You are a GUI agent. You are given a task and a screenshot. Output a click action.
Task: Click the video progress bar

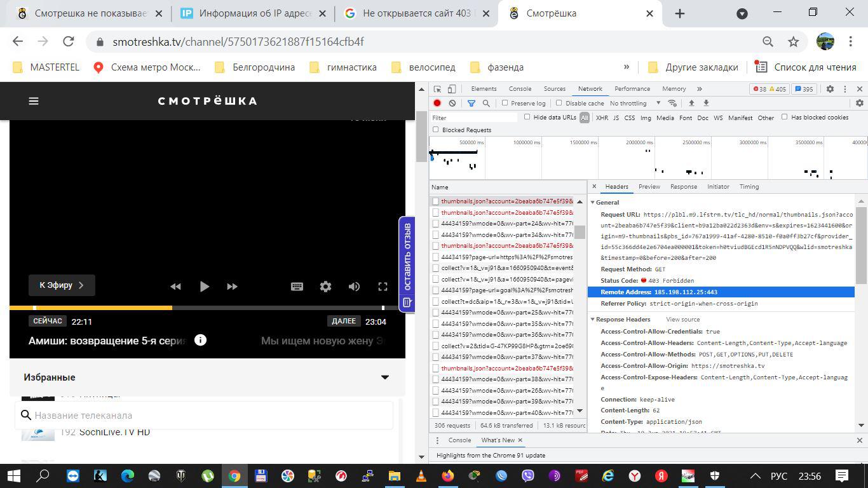[x=207, y=308]
